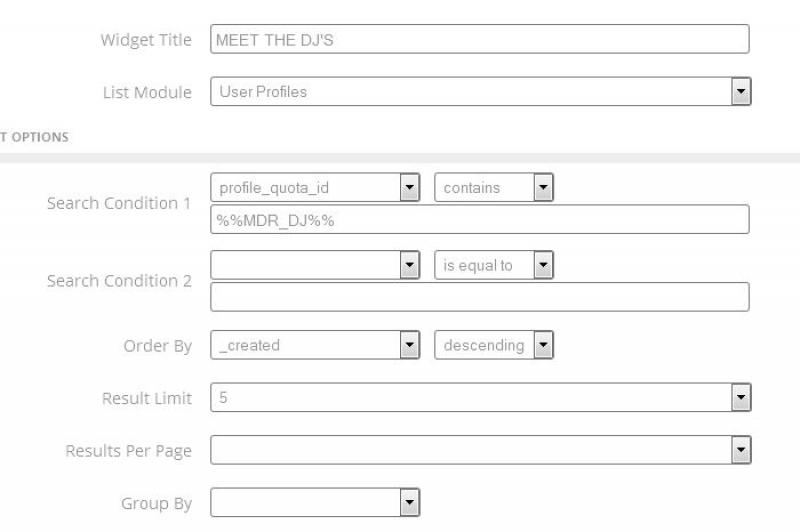
Task: Open the 'is equal to' operator dropdown
Action: pyautogui.click(x=494, y=265)
